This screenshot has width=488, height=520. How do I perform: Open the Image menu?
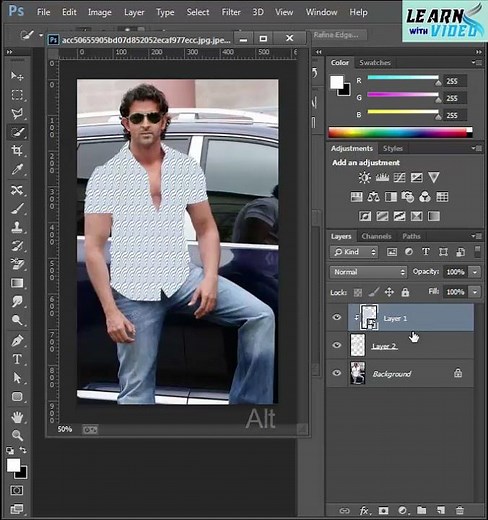(100, 12)
